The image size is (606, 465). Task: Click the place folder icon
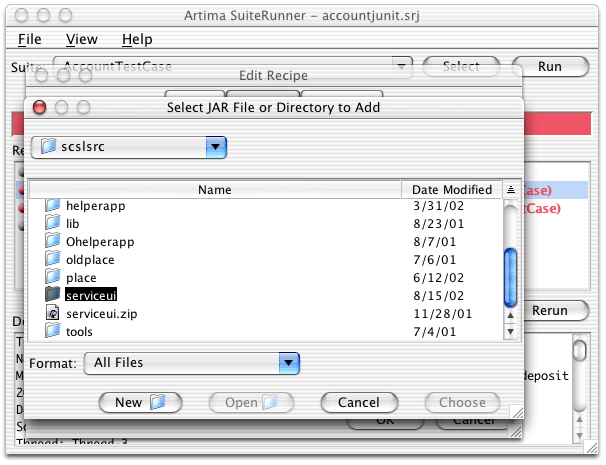point(53,277)
